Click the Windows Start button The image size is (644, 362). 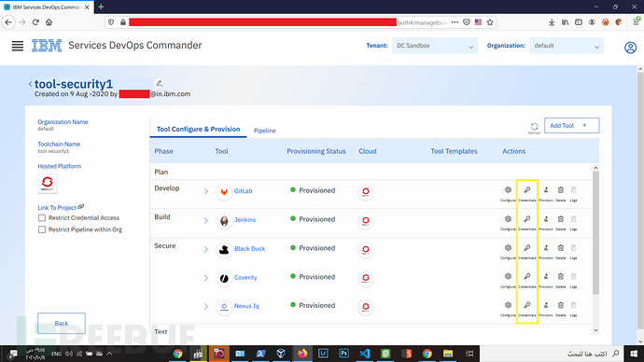click(634, 354)
